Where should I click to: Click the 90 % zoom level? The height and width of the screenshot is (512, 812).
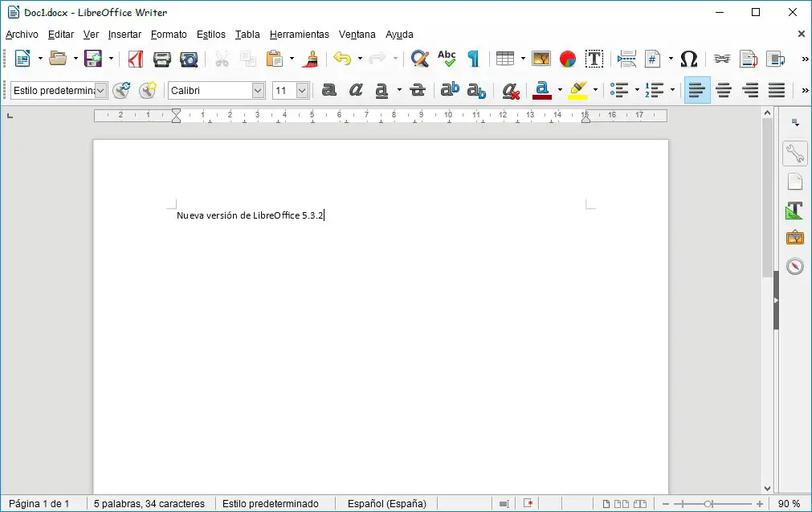(x=789, y=504)
